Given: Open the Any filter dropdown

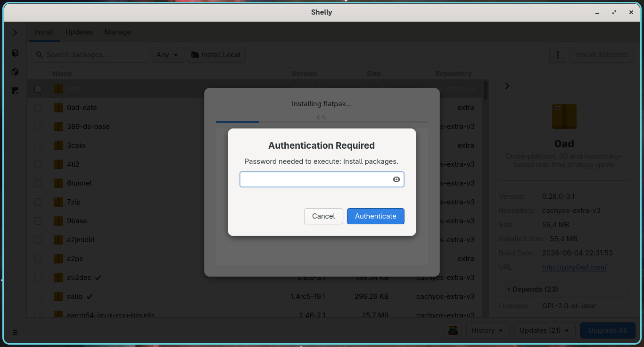Looking at the screenshot, I should click(167, 55).
